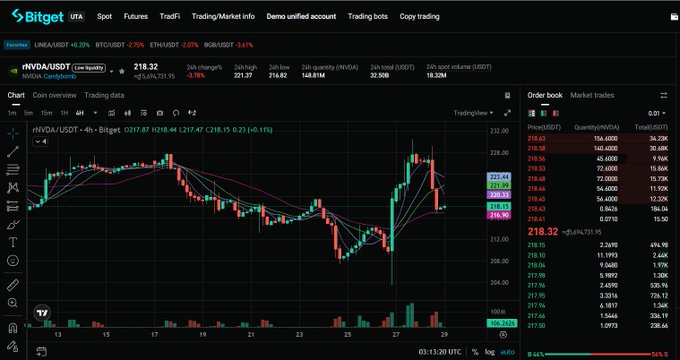680x360 pixels.
Task: Toggle magnet mode on chart
Action: click(13, 328)
